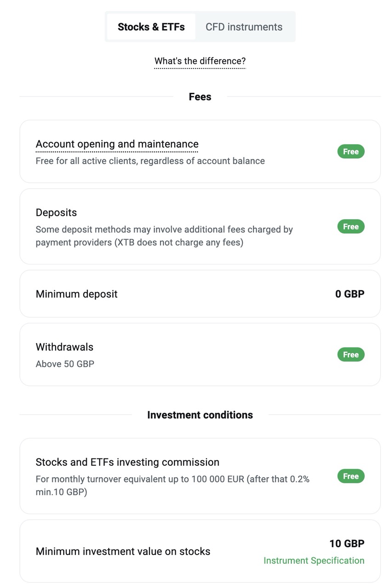Viewport: 390px width, 588px height.
Task: Switch to the CFD instruments tab
Action: point(244,27)
